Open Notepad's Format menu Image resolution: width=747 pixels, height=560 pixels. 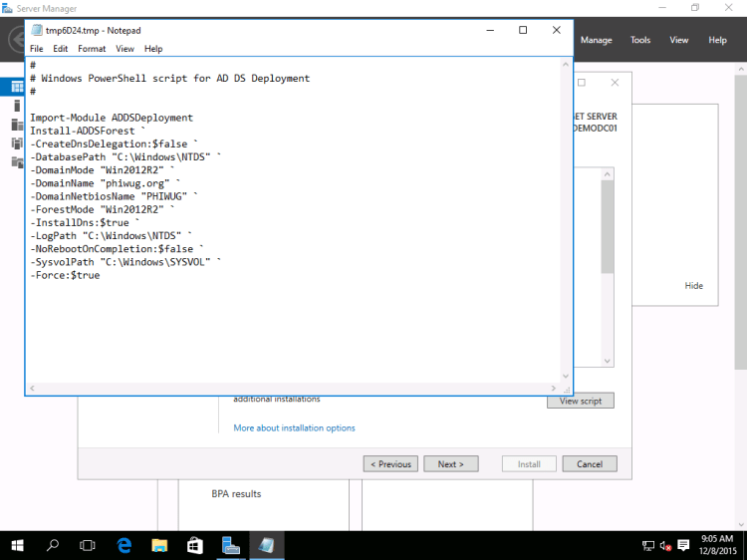tap(92, 48)
